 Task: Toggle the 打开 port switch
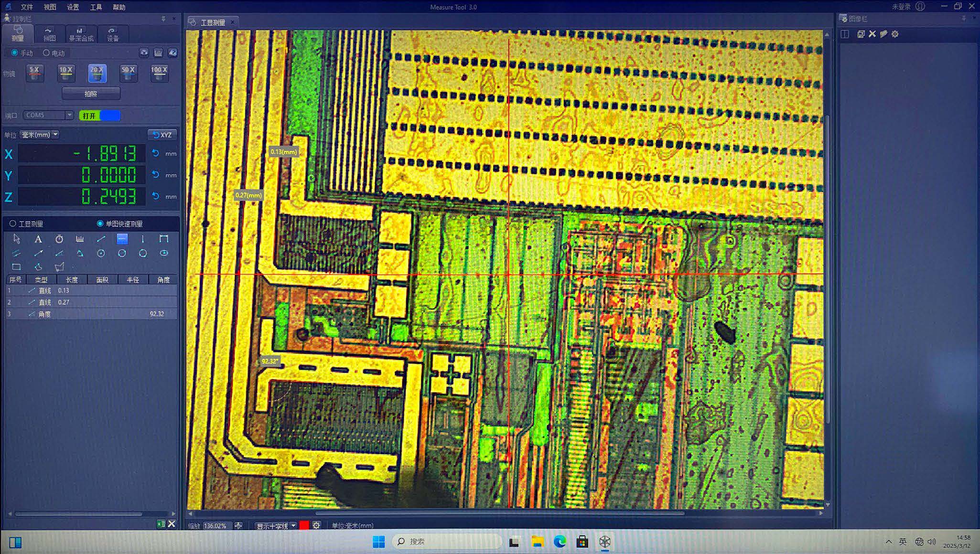click(x=99, y=116)
